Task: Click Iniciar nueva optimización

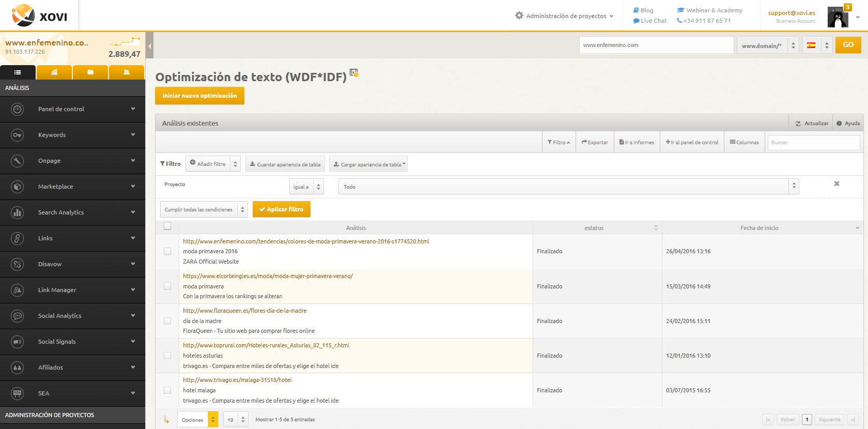Action: (199, 96)
